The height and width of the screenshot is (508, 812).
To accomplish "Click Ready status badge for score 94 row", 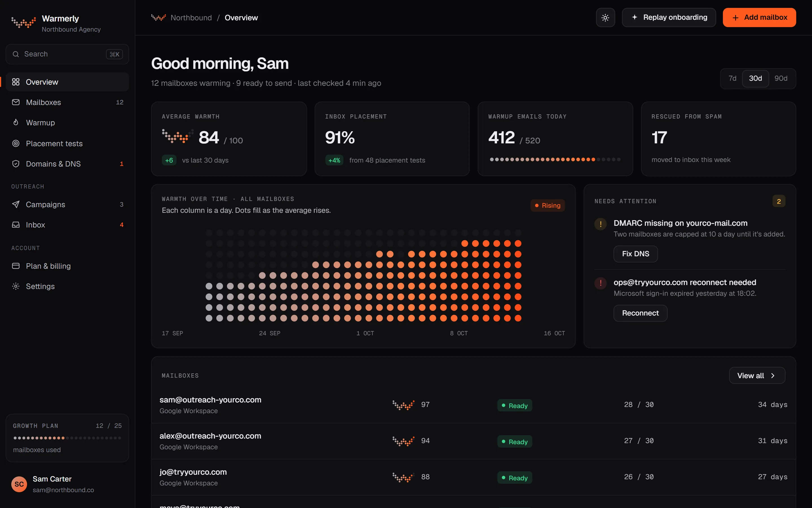I will tap(515, 441).
